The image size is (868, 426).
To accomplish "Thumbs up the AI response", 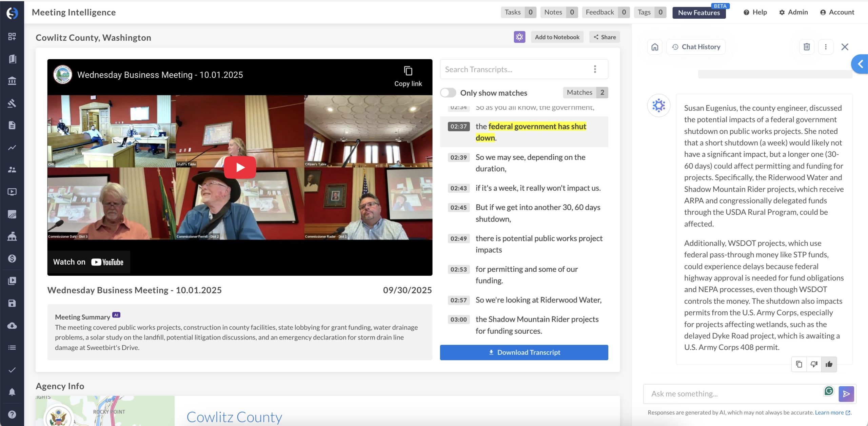I will click(829, 364).
